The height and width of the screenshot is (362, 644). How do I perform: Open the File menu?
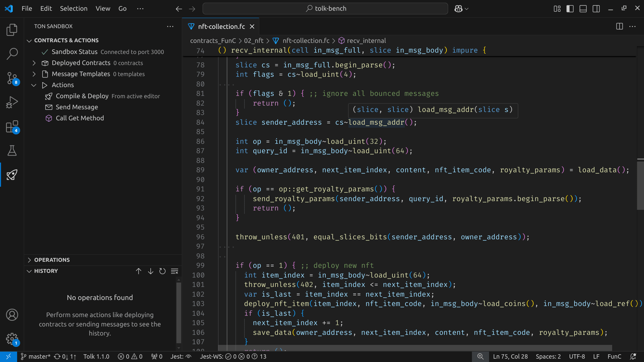[x=27, y=9]
